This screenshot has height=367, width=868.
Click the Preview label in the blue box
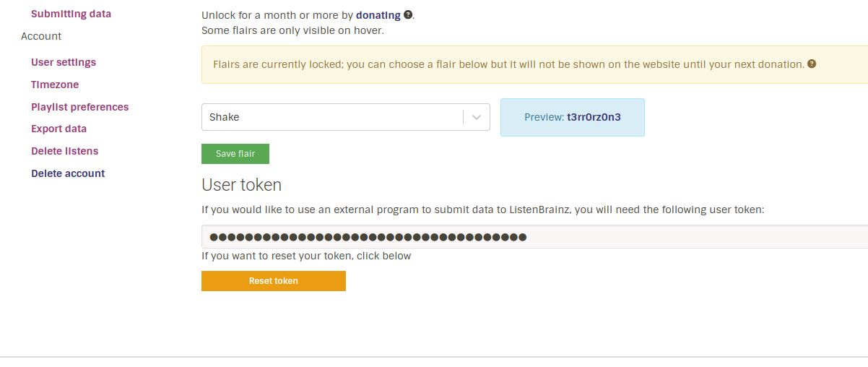pos(544,117)
